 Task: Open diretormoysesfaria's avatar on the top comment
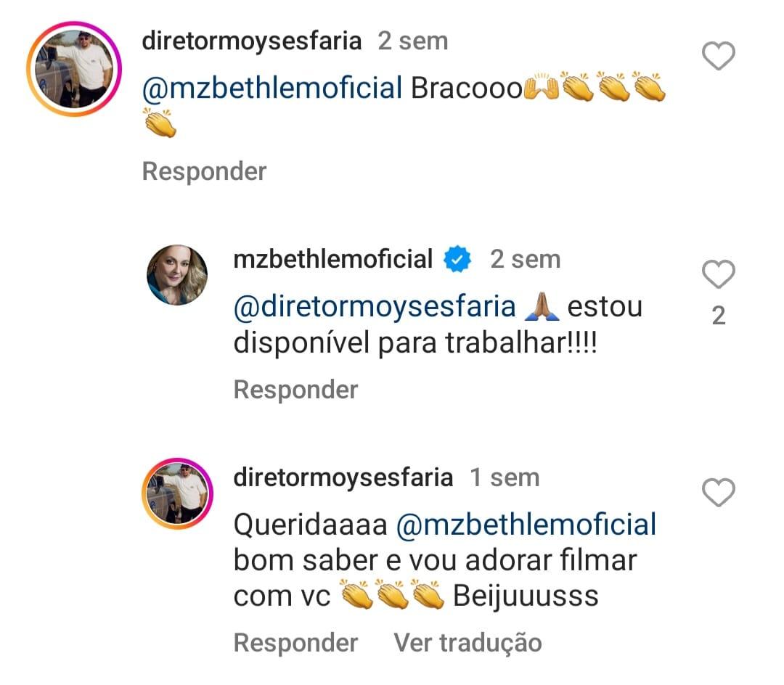tap(73, 70)
